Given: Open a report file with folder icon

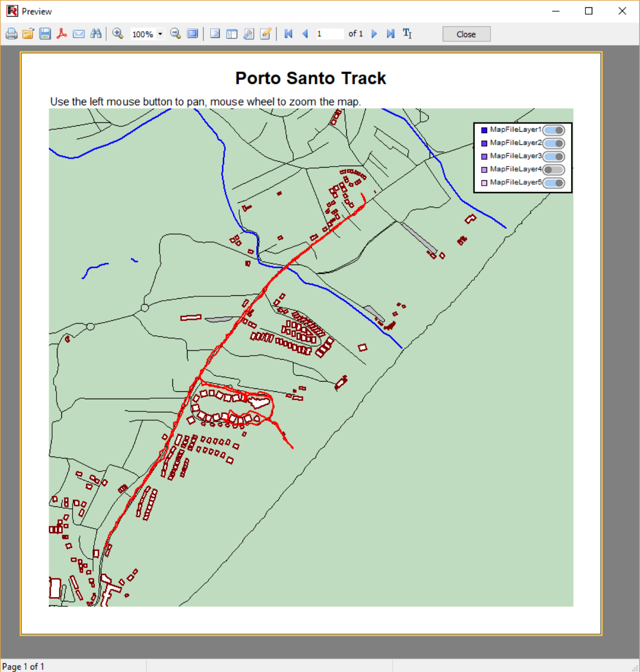Looking at the screenshot, I should (28, 34).
